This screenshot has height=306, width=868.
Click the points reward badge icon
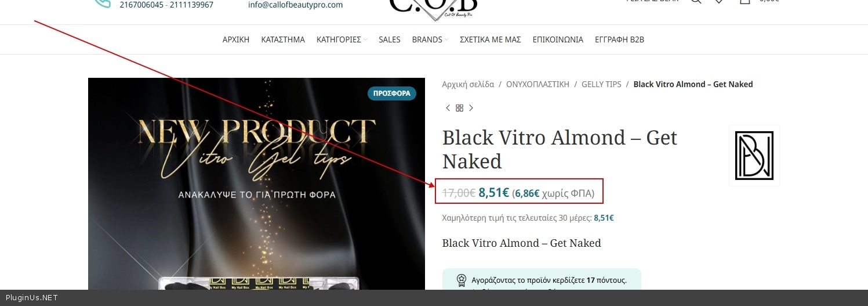462,280
